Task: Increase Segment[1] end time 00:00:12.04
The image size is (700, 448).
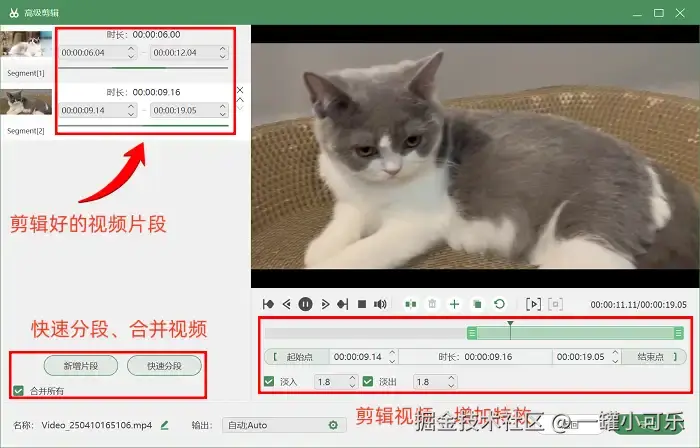Action: pos(223,49)
